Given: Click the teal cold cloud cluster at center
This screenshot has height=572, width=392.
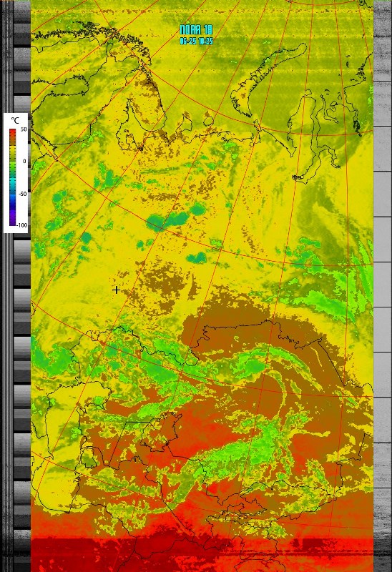Looking at the screenshot, I should tap(169, 220).
